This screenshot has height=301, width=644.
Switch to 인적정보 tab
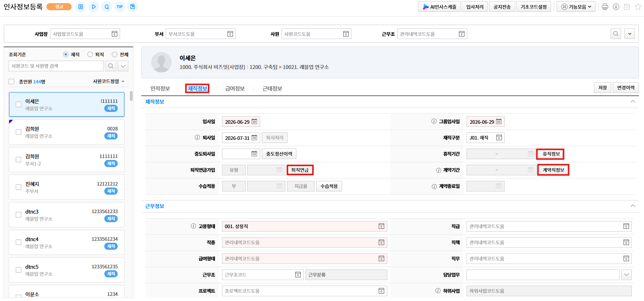[160, 89]
